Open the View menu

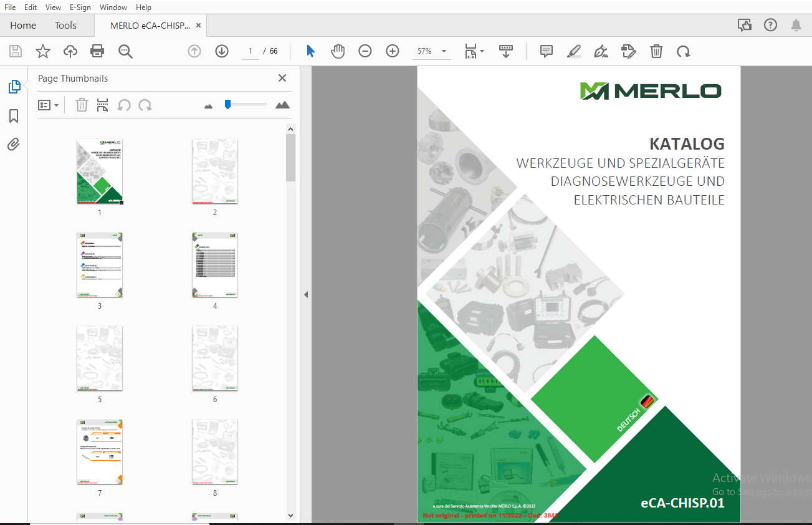tap(54, 7)
